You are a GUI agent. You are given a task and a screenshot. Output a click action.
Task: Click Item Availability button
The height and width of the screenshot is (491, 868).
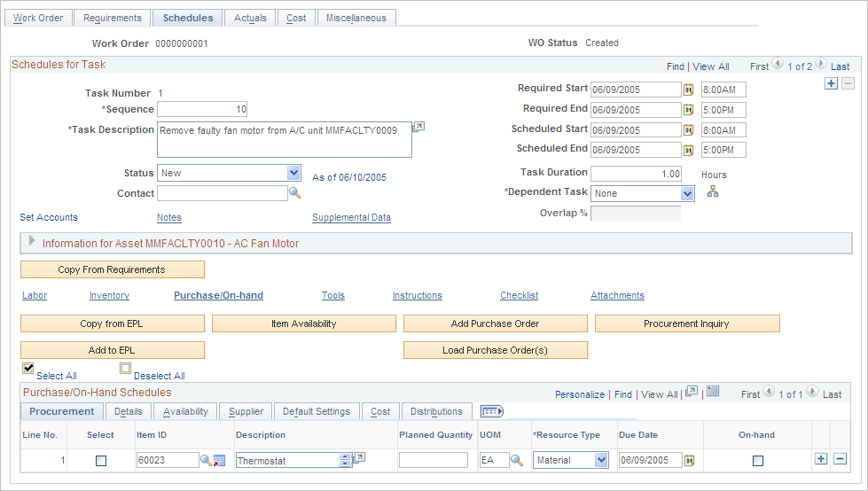coord(304,323)
